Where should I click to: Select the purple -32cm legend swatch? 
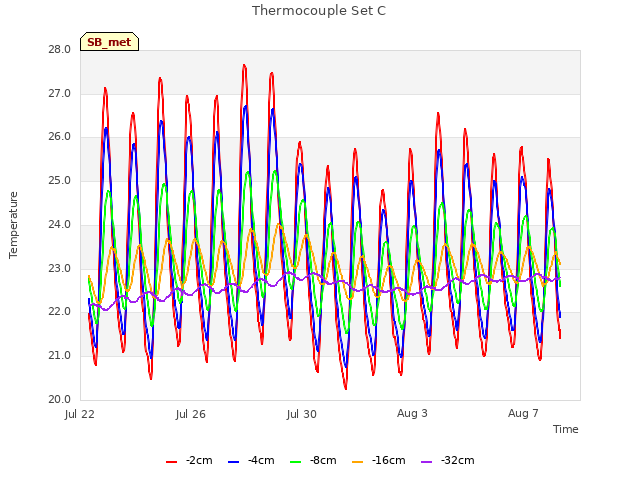(x=427, y=462)
